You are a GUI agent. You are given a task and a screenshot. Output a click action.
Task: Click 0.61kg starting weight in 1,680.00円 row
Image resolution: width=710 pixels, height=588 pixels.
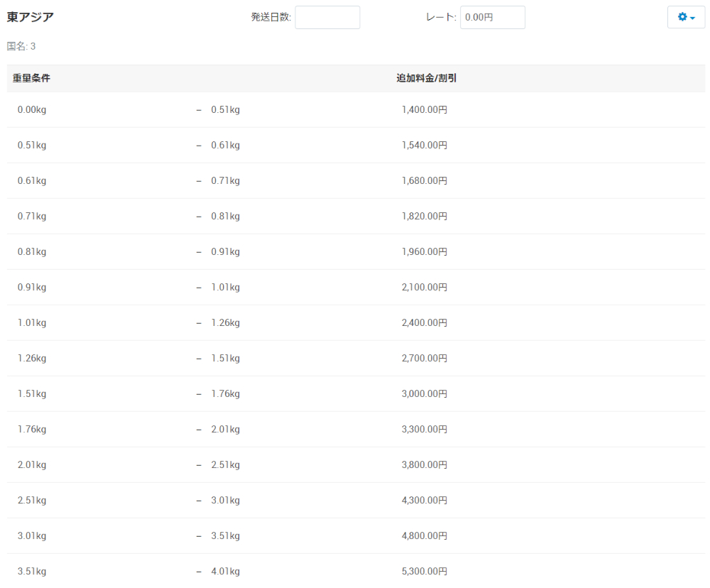point(32,181)
